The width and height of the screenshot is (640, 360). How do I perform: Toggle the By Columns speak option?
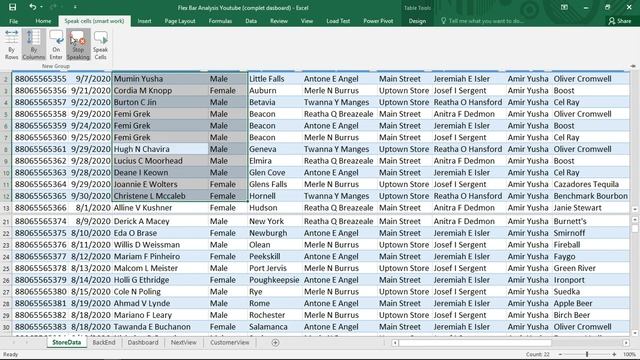tap(33, 45)
